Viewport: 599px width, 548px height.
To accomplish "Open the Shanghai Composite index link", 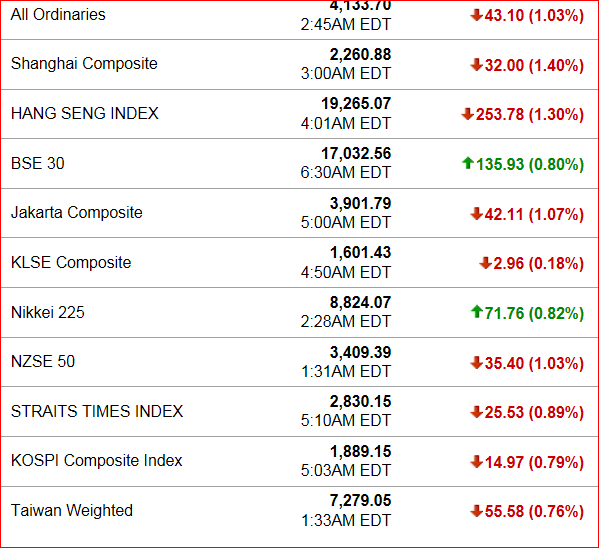I will click(84, 63).
